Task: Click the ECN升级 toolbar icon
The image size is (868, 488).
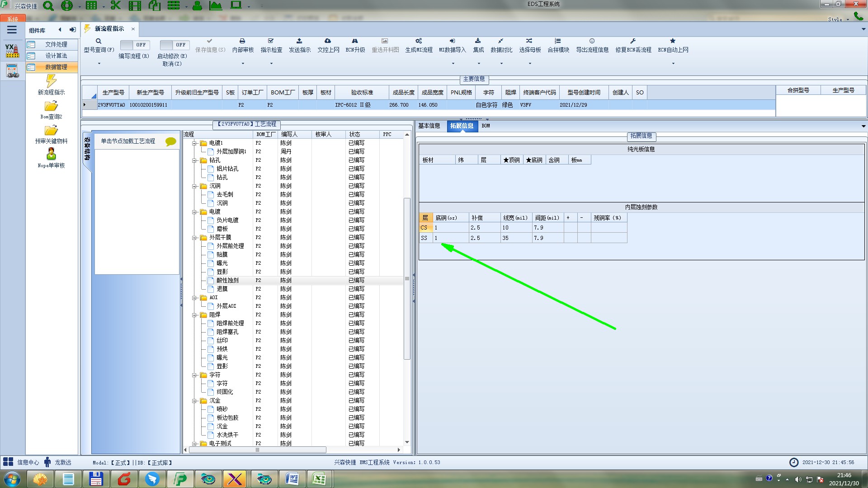Action: pyautogui.click(x=355, y=41)
